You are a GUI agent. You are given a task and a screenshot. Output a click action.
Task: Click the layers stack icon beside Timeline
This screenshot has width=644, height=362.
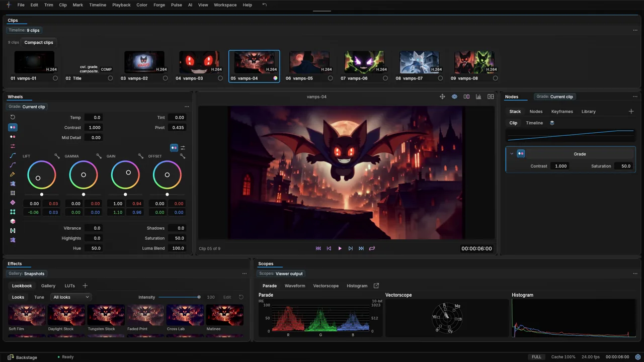point(552,123)
